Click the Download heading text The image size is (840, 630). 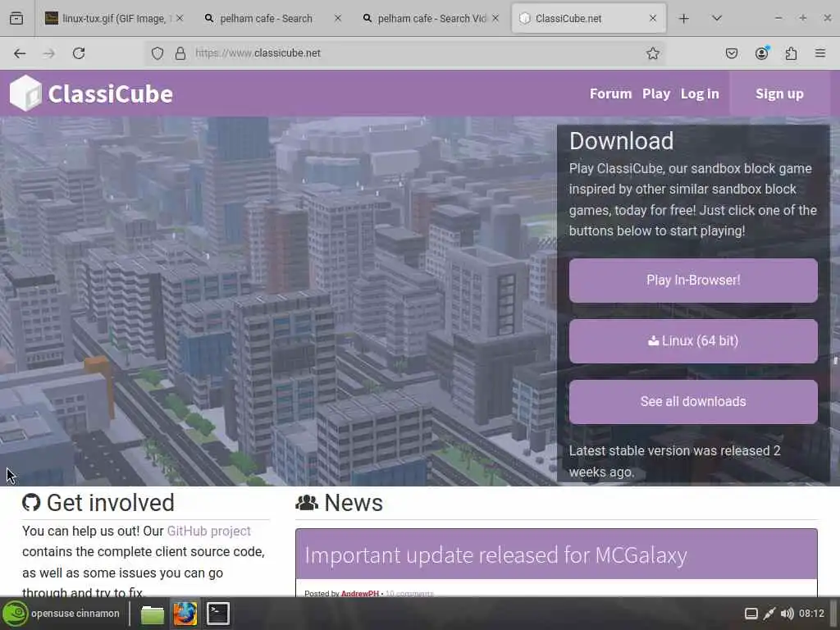(x=622, y=141)
